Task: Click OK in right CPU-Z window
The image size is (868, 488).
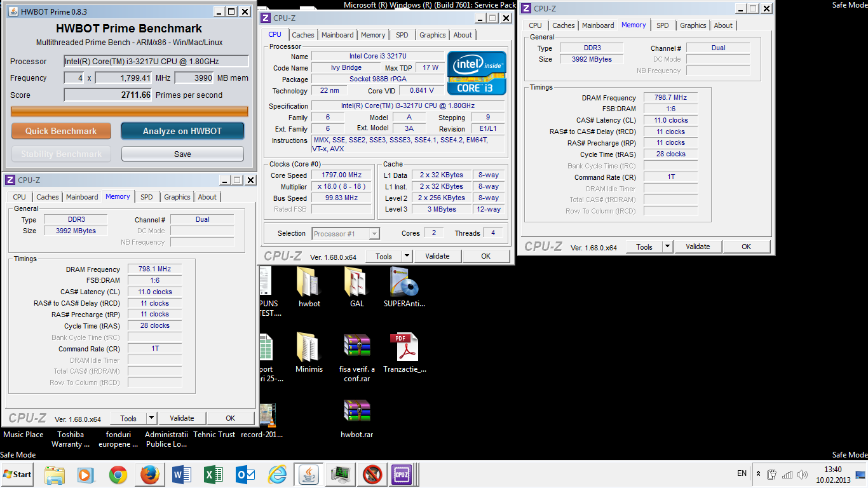Action: coord(746,247)
